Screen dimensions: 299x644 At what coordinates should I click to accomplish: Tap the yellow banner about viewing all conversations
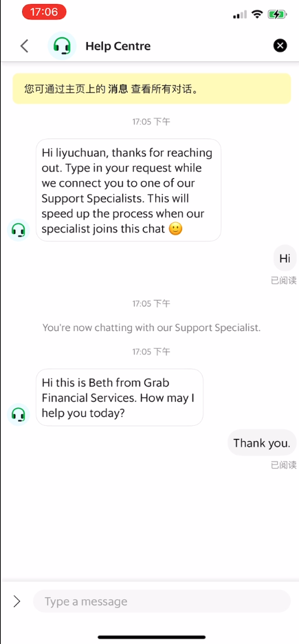click(152, 89)
